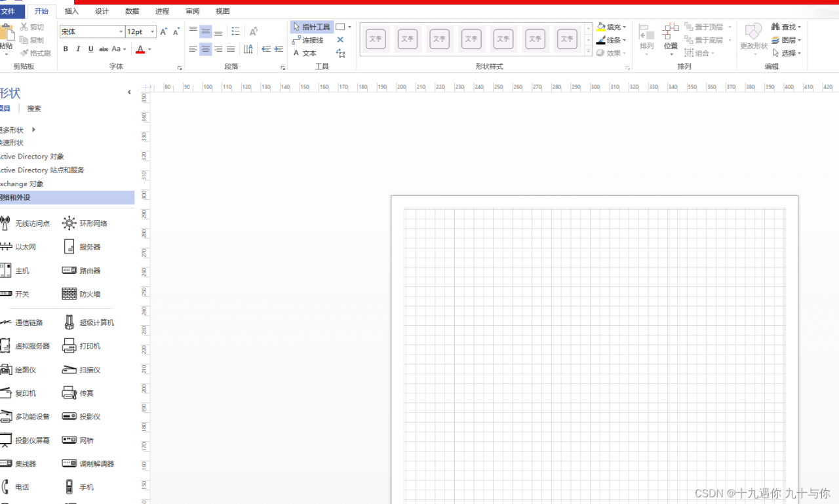The width and height of the screenshot is (839, 504).
Task: Select the 投影仪屏幕 projector screen shape
Action: point(26,440)
